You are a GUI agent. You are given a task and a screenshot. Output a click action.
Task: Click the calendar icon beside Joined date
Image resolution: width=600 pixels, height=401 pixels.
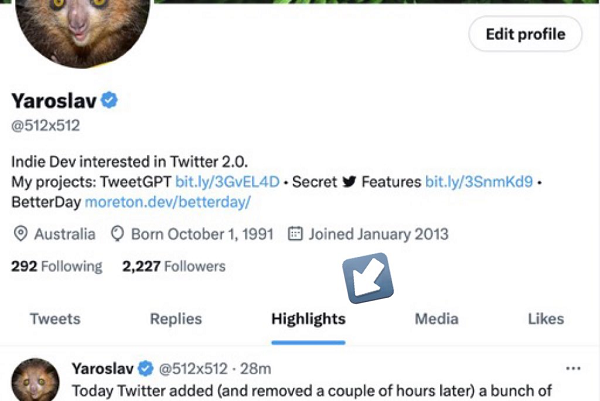coord(295,234)
